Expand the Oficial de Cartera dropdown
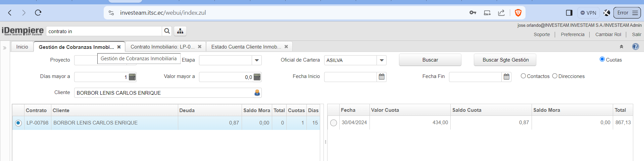644x161 pixels. pos(382,60)
